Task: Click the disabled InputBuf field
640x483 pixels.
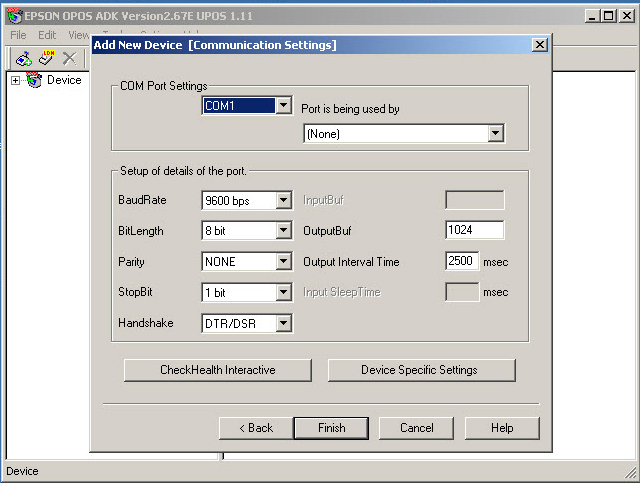Action: (475, 200)
